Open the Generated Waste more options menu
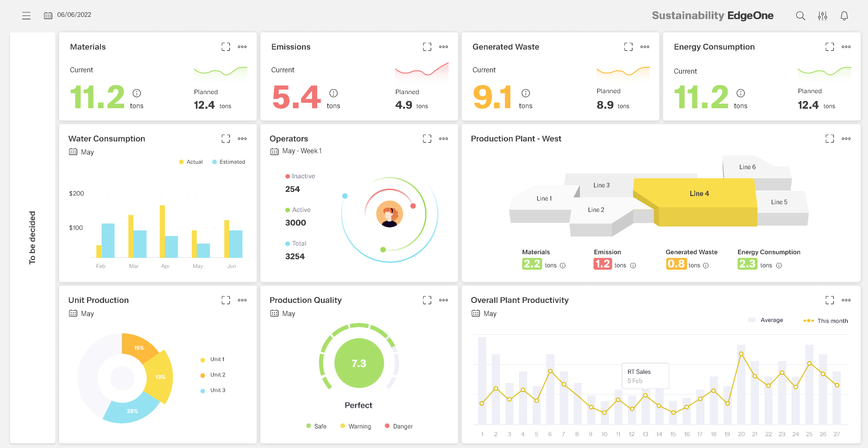Image resolution: width=868 pixels, height=448 pixels. point(644,47)
